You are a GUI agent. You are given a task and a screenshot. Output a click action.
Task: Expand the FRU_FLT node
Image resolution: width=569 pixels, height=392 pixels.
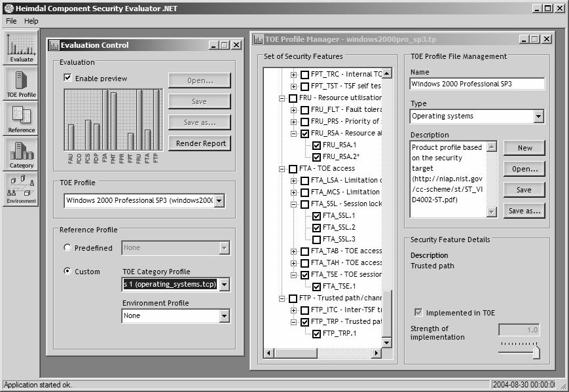[293, 110]
